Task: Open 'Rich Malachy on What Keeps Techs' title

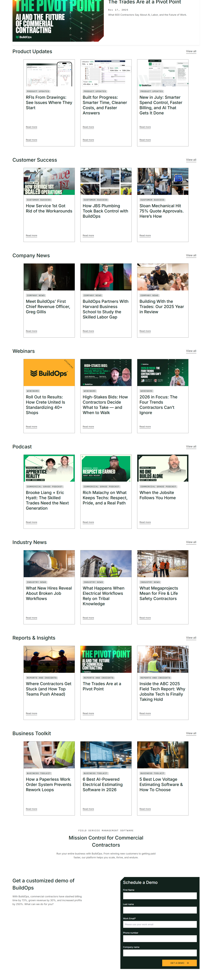Action: click(105, 498)
